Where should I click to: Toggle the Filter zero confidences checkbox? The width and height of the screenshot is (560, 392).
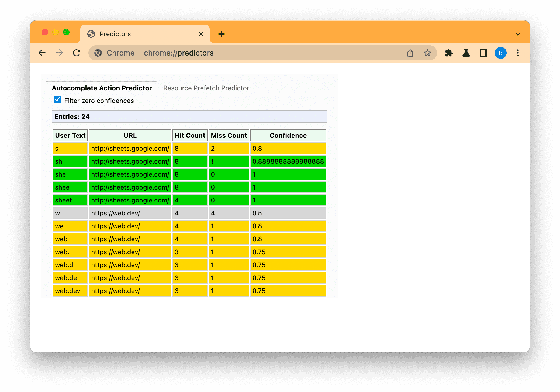click(x=57, y=101)
